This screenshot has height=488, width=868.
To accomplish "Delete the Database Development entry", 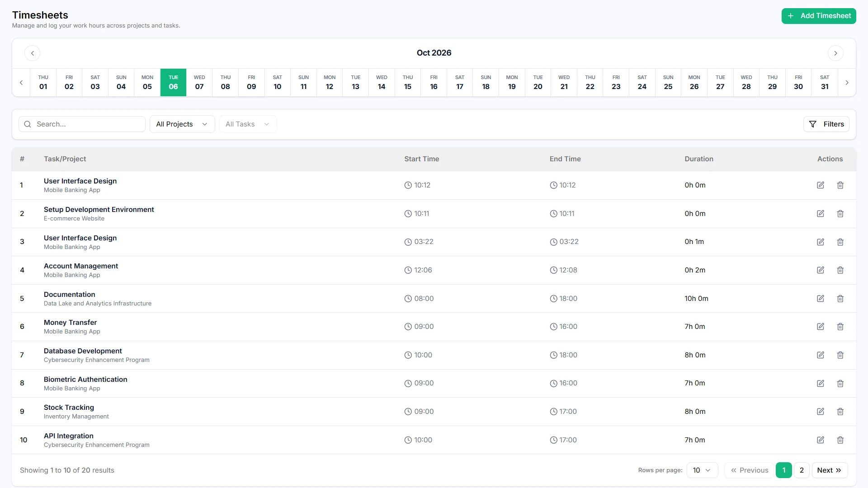I will [x=840, y=355].
